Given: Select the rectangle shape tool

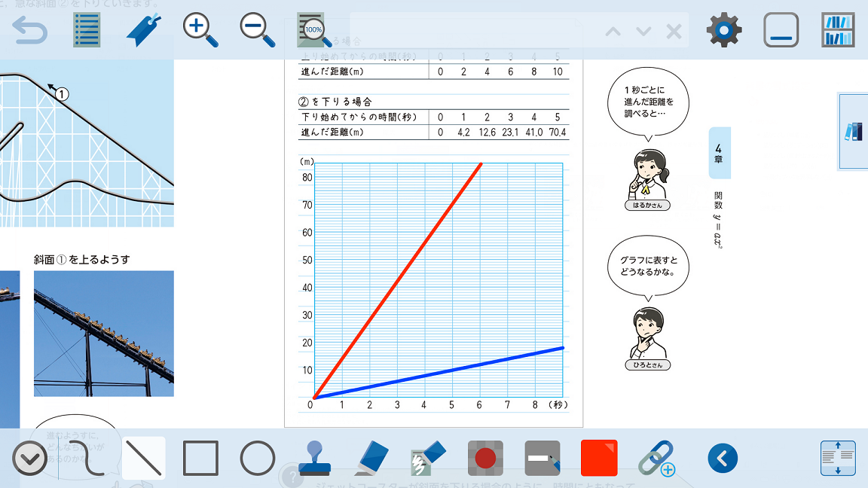Looking at the screenshot, I should click(x=200, y=458).
